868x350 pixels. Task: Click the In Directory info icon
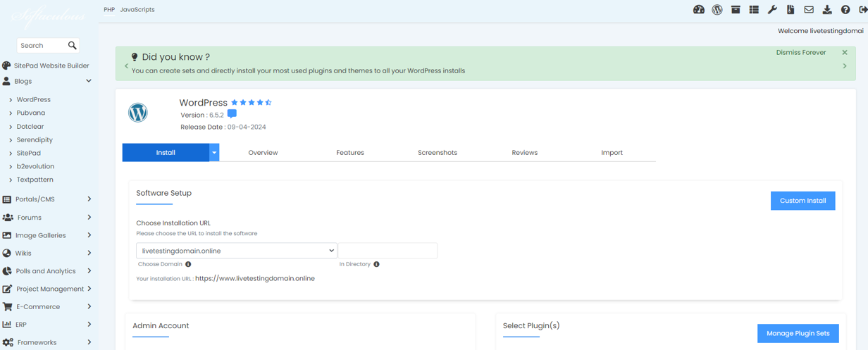pyautogui.click(x=376, y=264)
